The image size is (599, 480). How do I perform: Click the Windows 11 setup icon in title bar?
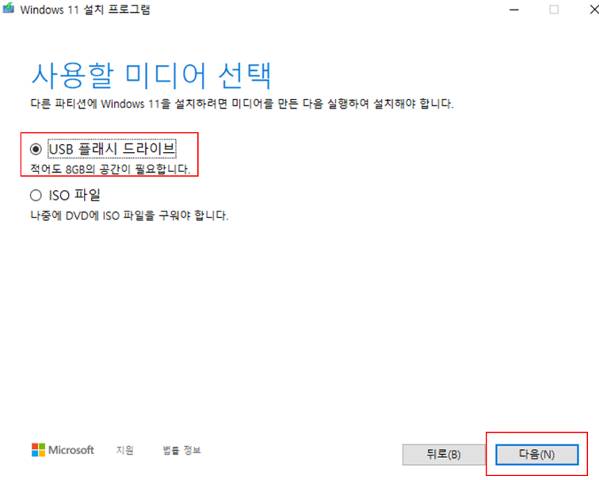point(8,8)
